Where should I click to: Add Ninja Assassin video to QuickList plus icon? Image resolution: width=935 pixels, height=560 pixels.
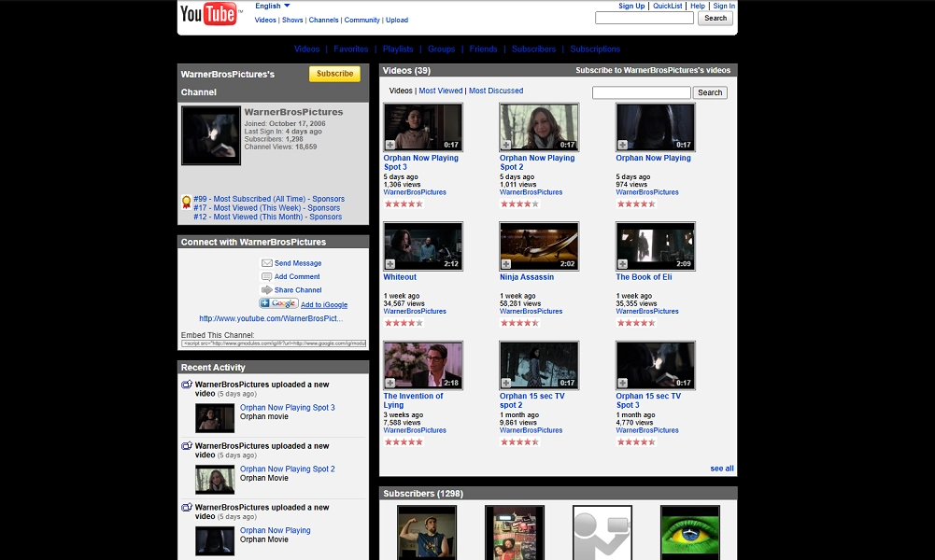(505, 264)
